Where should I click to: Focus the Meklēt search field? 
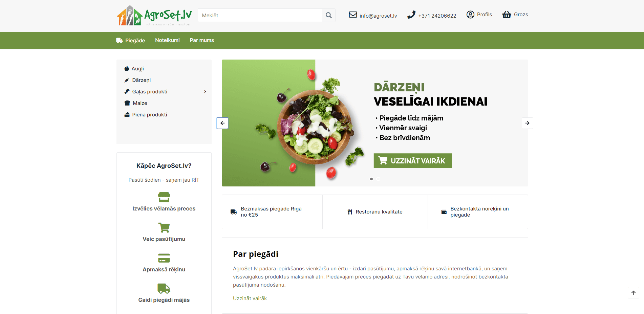[260, 15]
